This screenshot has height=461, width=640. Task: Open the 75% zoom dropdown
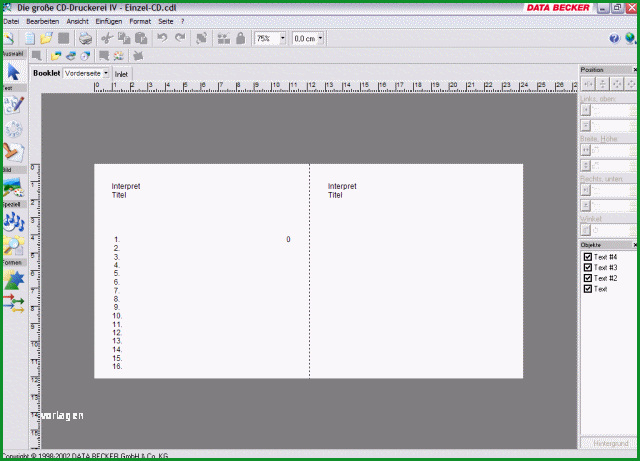coord(282,38)
